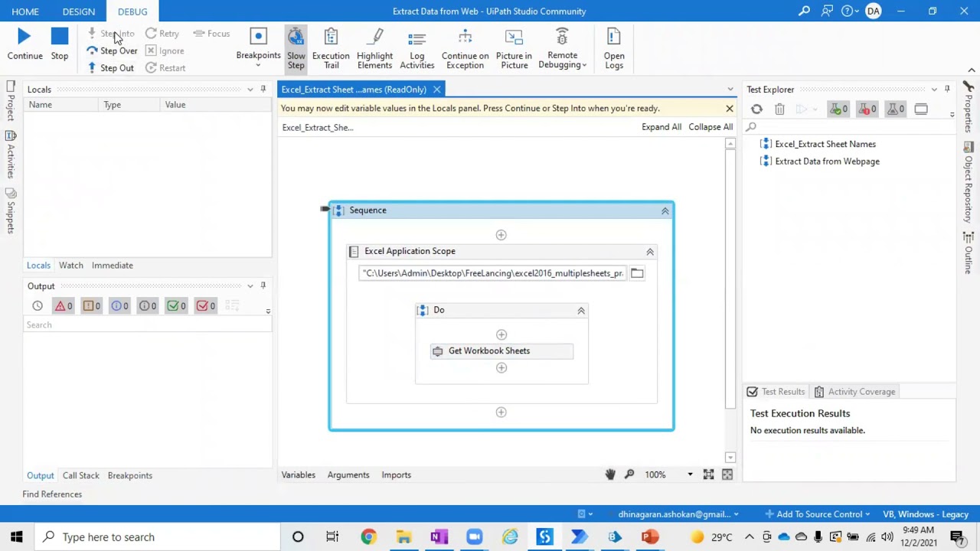Image resolution: width=980 pixels, height=551 pixels.
Task: Open Execution Trail option
Action: [x=331, y=47]
